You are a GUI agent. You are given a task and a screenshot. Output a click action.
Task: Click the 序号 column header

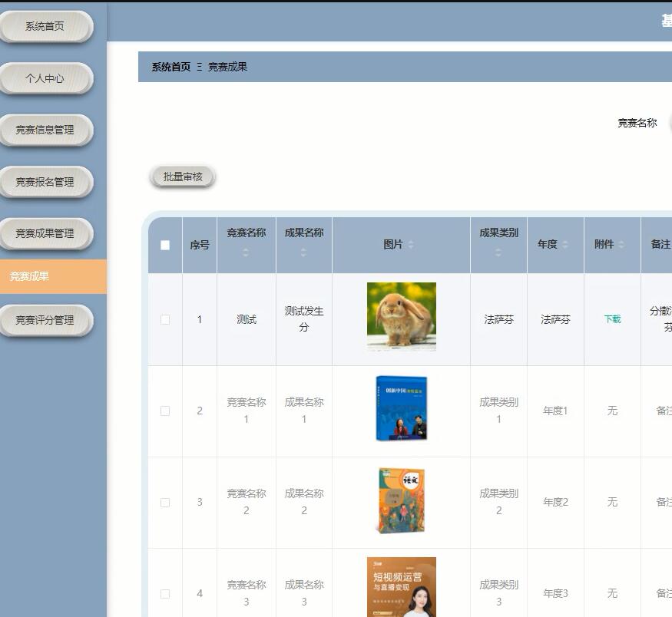click(200, 245)
